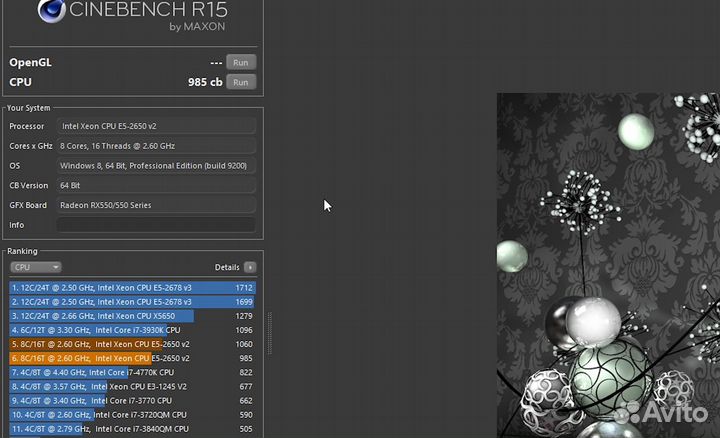Select ranking row 11 Core i7-3840QM
This screenshot has height=438, width=720.
click(133, 429)
